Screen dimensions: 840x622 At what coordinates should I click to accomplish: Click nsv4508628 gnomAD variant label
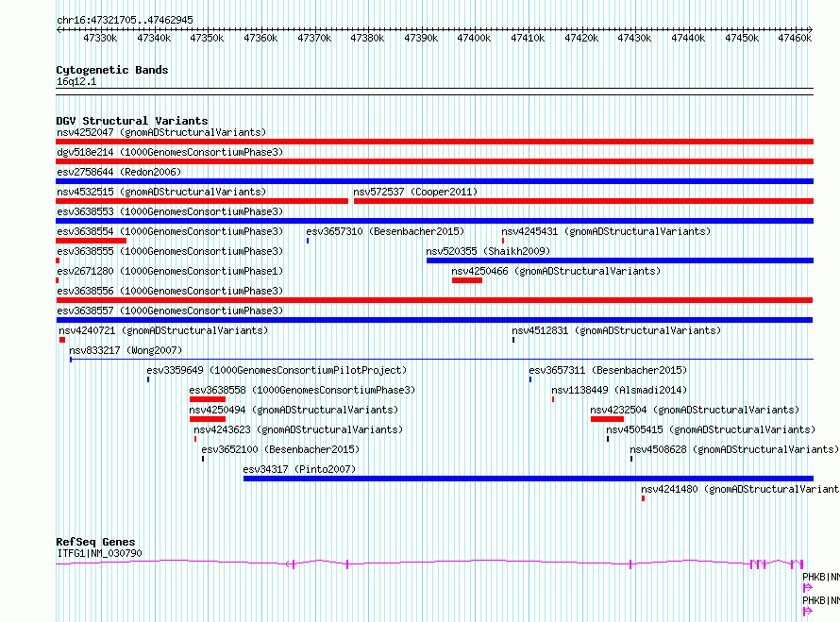click(734, 449)
